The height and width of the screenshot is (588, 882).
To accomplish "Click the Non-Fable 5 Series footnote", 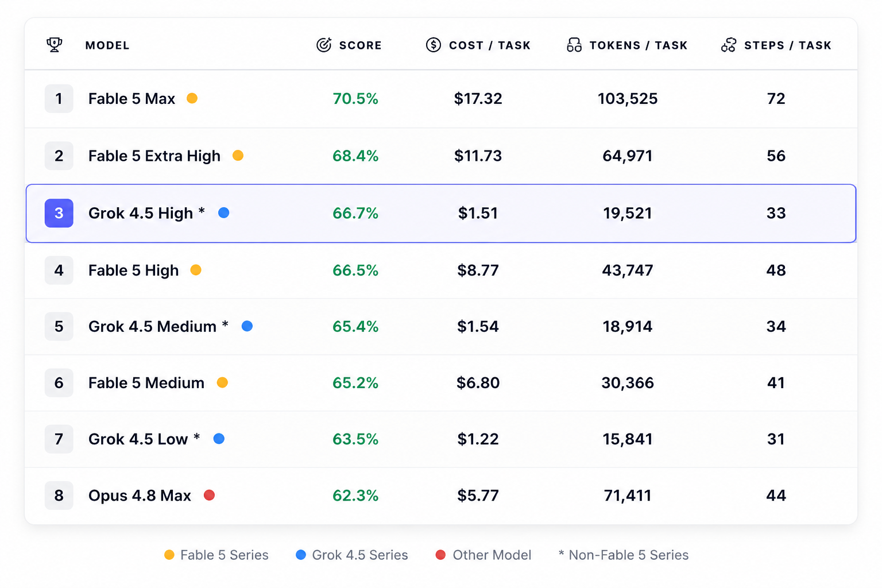I will pyautogui.click(x=624, y=555).
